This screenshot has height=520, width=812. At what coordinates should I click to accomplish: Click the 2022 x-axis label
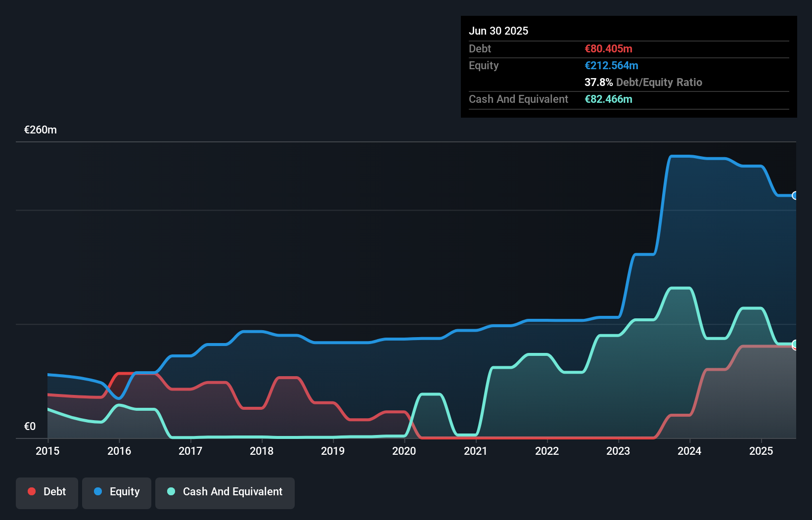pyautogui.click(x=547, y=451)
